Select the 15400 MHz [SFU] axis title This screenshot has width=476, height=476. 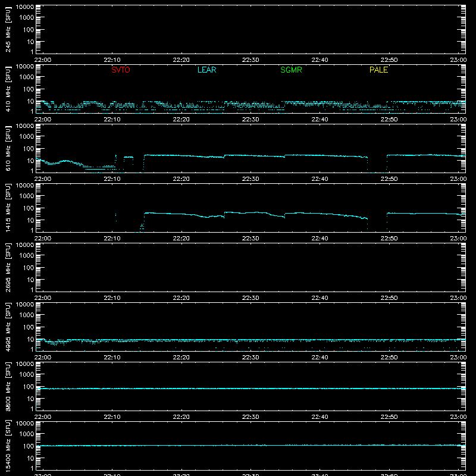tap(8, 446)
